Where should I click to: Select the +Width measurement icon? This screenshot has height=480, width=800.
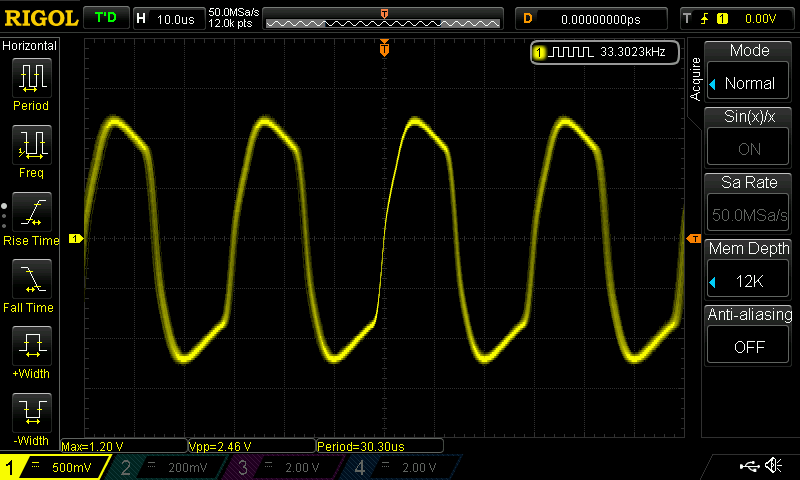32,346
